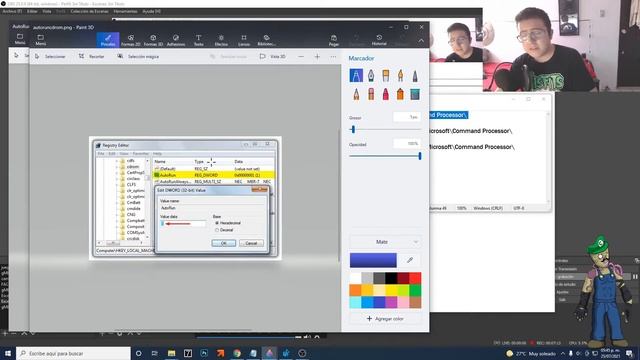Choose the pink color swatch
This screenshot has height=360, width=640.
[x=403, y=302]
